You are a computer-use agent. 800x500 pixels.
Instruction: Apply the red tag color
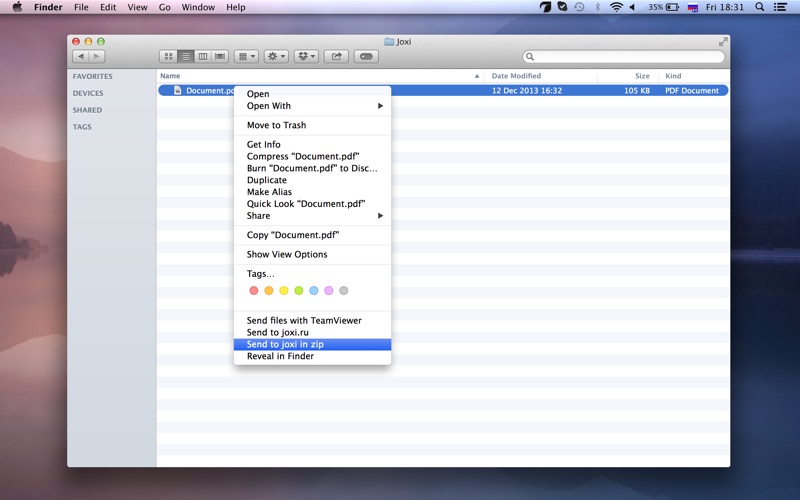(x=254, y=290)
